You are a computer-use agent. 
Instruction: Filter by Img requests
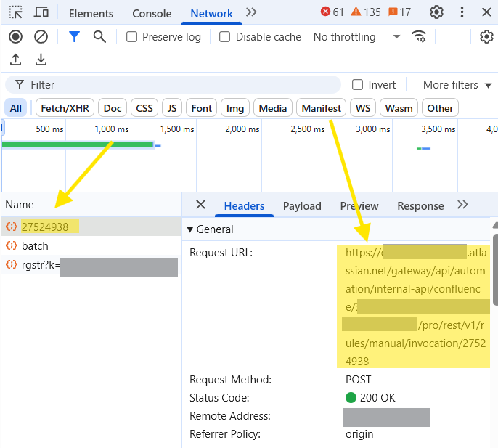pyautogui.click(x=235, y=108)
